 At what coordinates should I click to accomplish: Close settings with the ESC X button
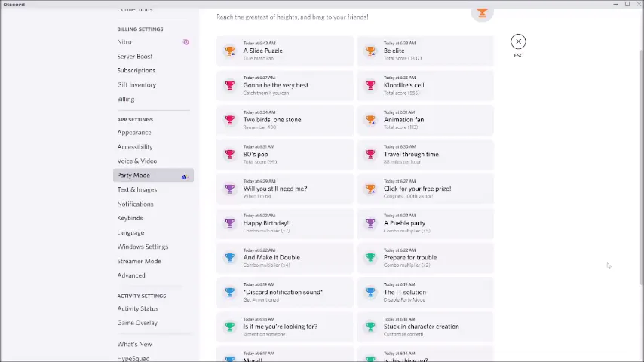518,41
